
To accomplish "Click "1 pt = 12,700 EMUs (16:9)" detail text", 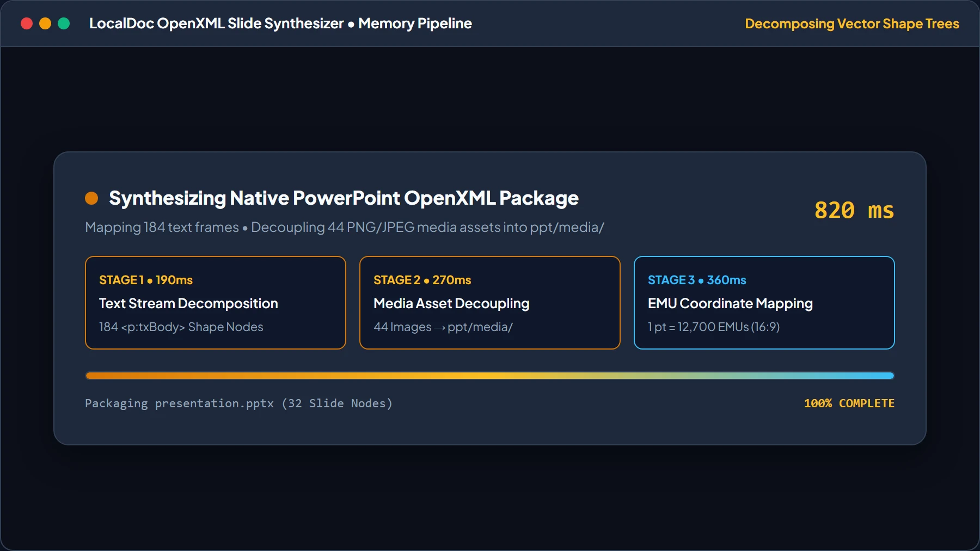I will [714, 327].
